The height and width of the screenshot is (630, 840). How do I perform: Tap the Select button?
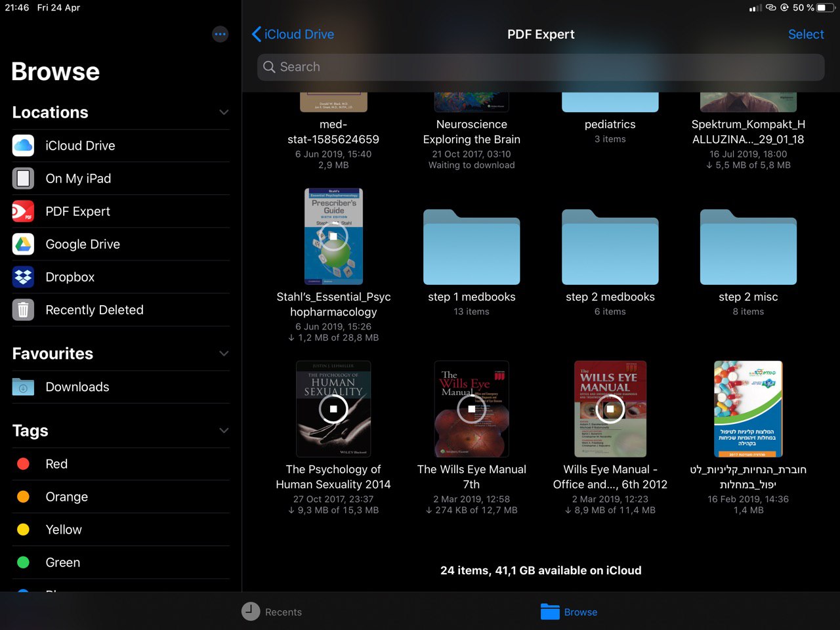click(806, 34)
